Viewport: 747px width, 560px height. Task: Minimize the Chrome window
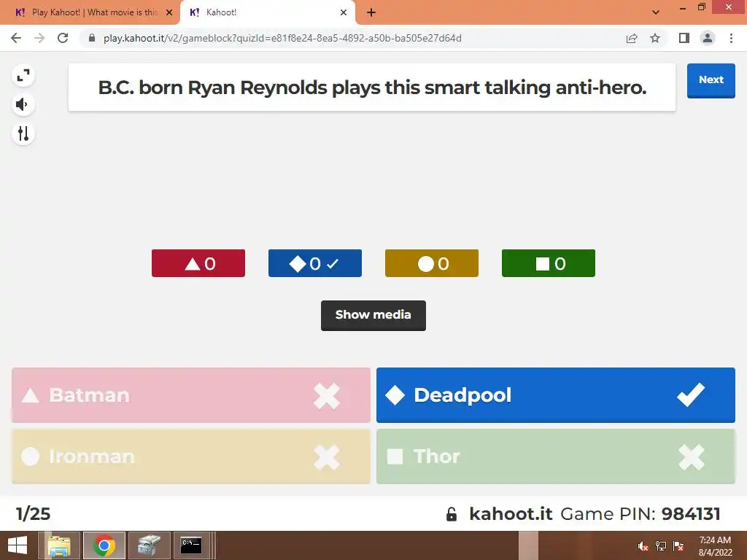coord(683,8)
